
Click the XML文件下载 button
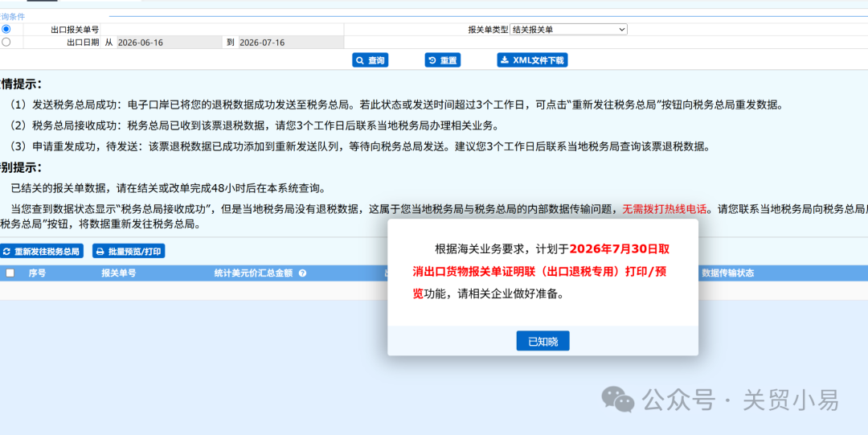532,60
